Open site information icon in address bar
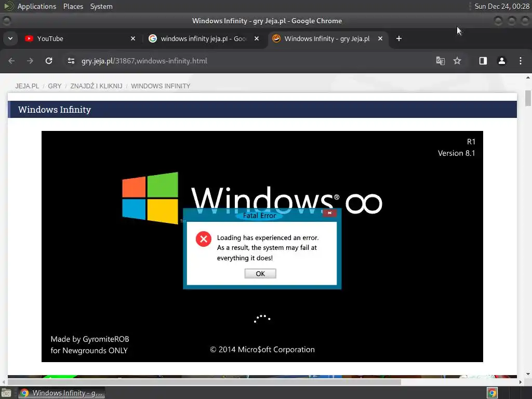Viewport: 532px width, 399px height. (71, 61)
